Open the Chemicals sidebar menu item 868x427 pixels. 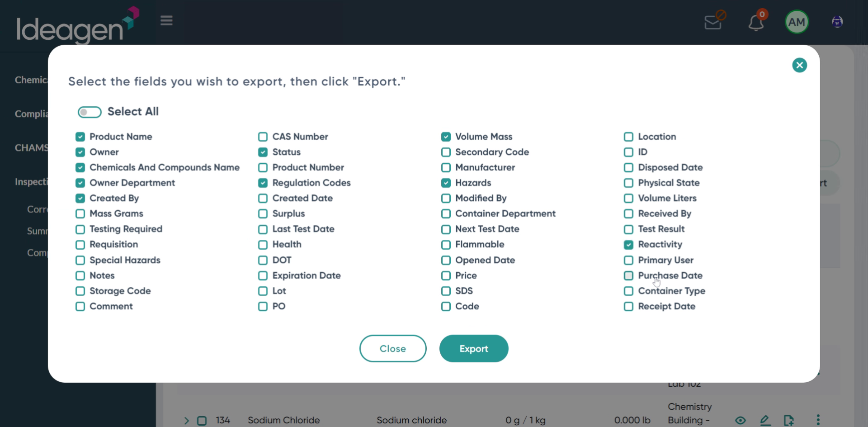[x=31, y=80]
